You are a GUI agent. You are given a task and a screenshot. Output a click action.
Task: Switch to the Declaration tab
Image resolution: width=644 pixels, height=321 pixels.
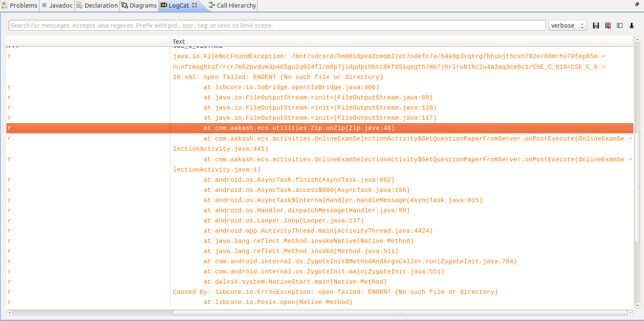97,6
